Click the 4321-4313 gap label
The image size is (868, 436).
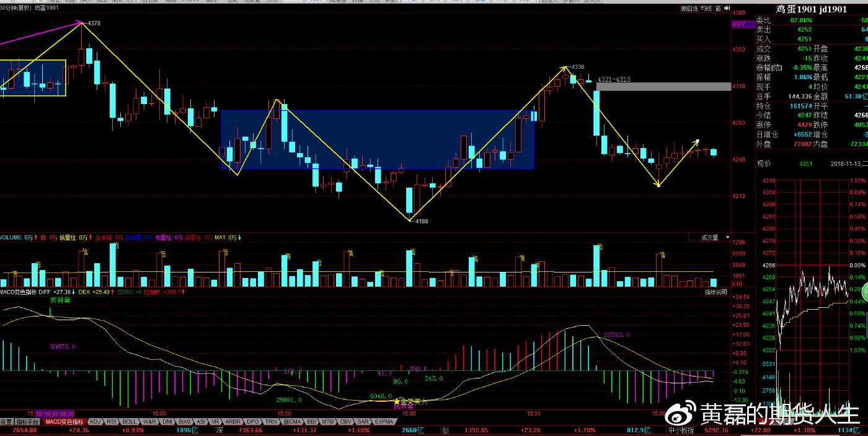click(x=613, y=79)
